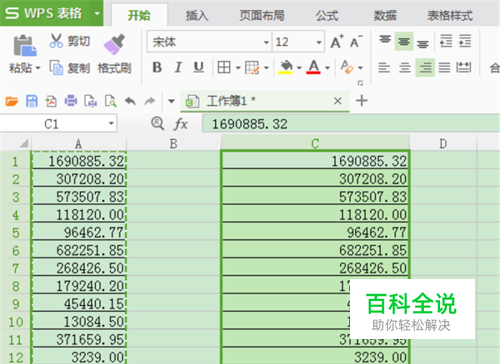Click cell A2 containing 307208.20
Image resolution: width=500 pixels, height=364 pixels.
pos(79,179)
